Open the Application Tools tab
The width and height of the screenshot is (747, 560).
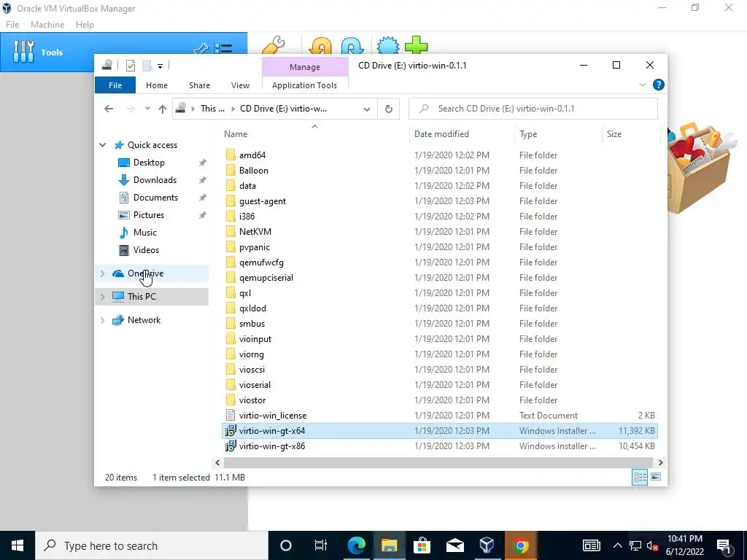[304, 85]
